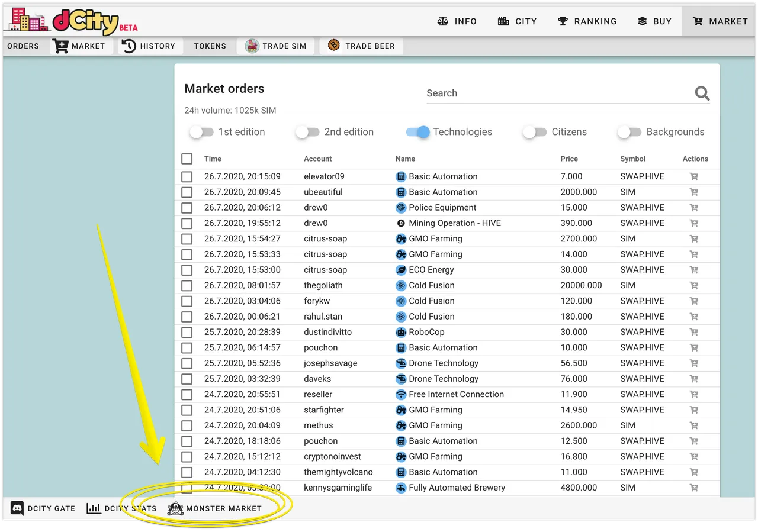Sort orders by Symbol column
The height and width of the screenshot is (532, 758).
[x=633, y=159]
